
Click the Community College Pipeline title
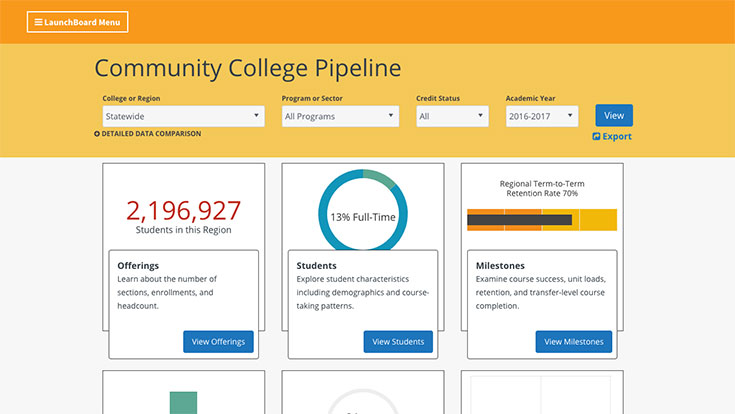point(247,68)
